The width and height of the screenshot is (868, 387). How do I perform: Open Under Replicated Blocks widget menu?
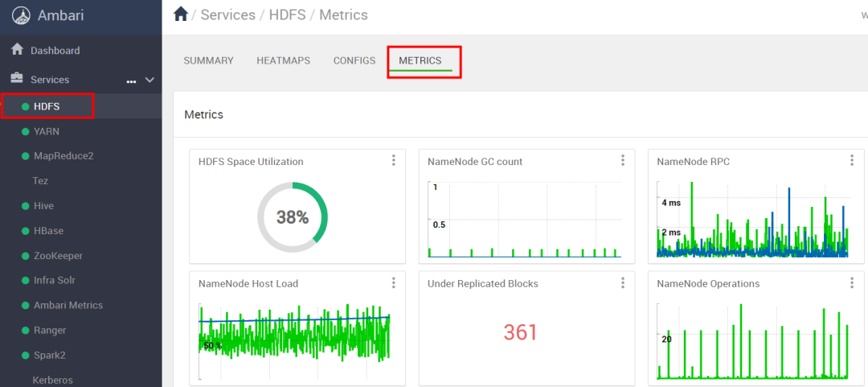click(623, 282)
